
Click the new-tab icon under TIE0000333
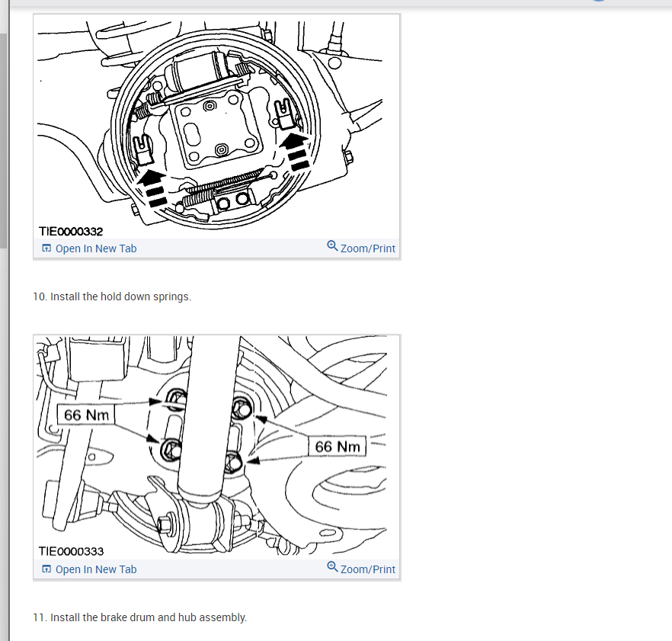(x=46, y=569)
